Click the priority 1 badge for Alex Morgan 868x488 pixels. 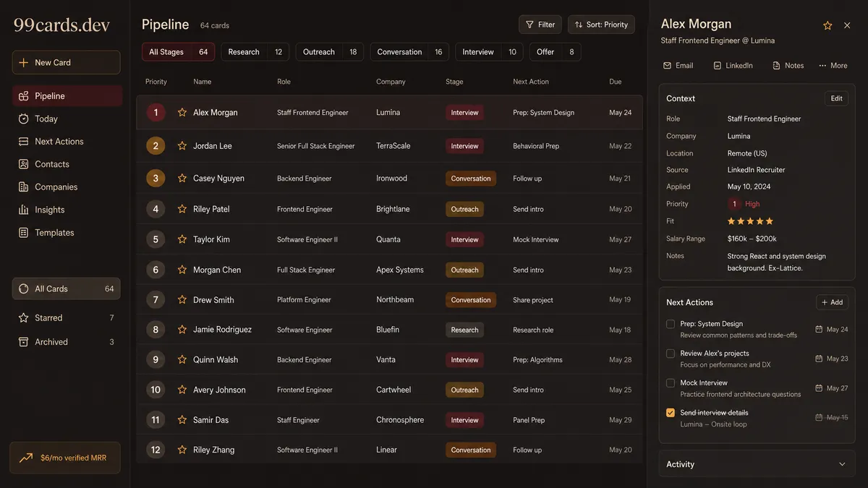(x=156, y=113)
